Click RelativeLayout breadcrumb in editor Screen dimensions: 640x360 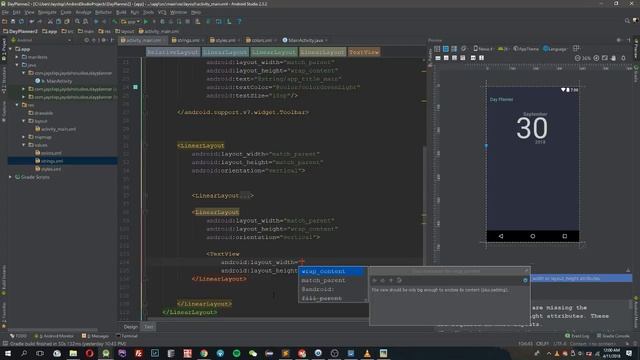(173, 52)
